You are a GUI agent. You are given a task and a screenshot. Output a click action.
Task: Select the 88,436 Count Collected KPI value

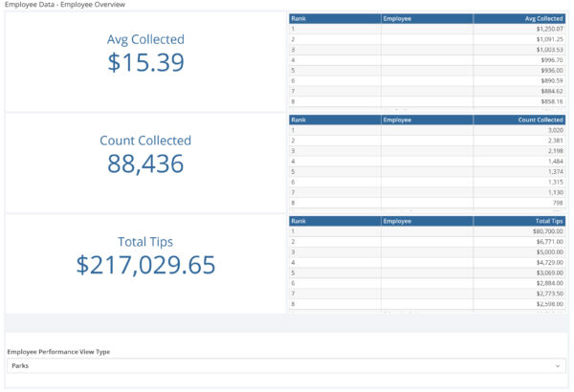pyautogui.click(x=145, y=163)
